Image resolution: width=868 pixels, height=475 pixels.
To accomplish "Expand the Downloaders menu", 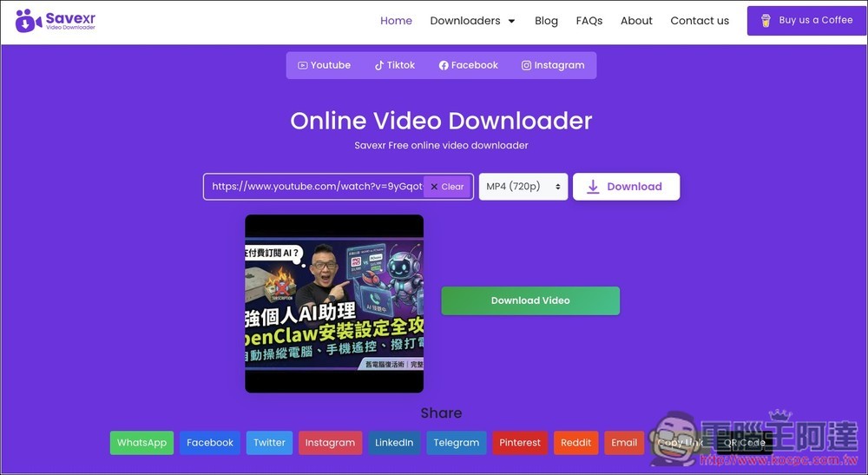I will tap(472, 21).
